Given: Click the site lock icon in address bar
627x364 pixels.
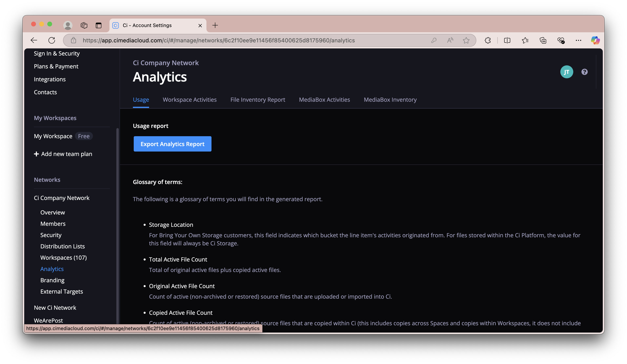Looking at the screenshot, I should (73, 40).
